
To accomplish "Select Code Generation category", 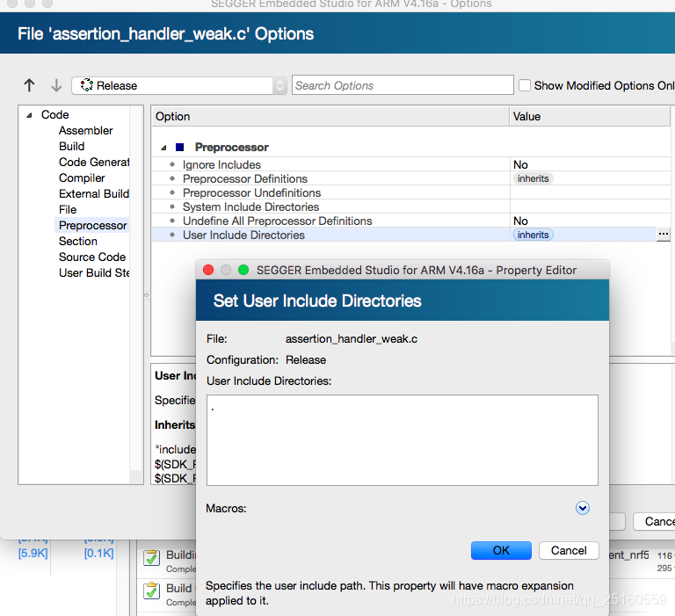I will tap(94, 163).
